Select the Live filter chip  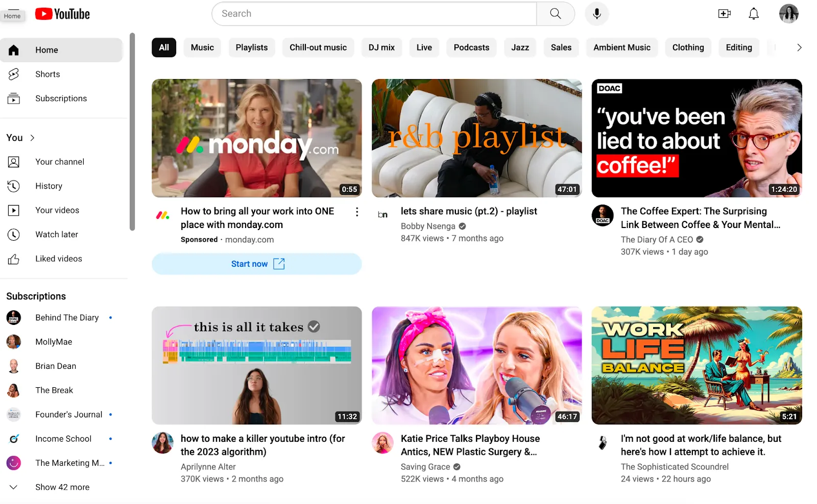coord(424,47)
